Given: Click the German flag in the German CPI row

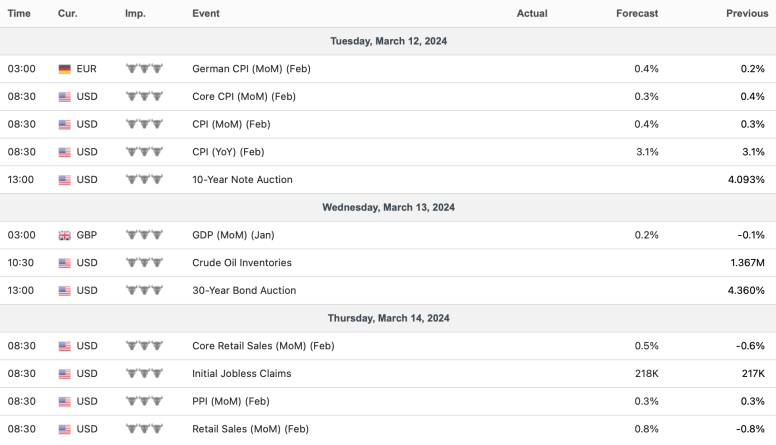Looking at the screenshot, I should [65, 69].
